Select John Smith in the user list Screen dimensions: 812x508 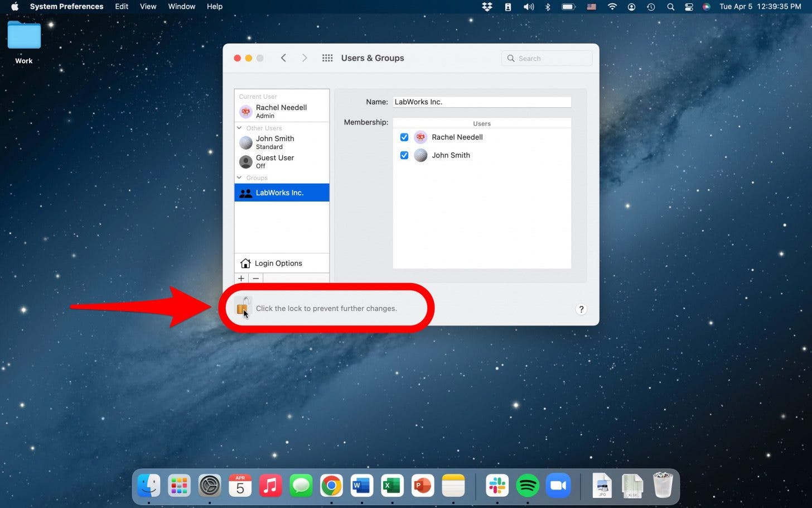(x=275, y=142)
